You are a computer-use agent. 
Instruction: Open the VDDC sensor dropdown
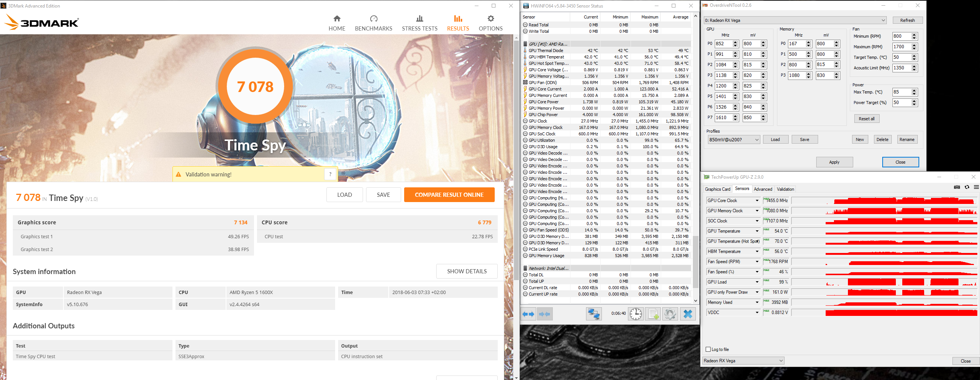[757, 313]
